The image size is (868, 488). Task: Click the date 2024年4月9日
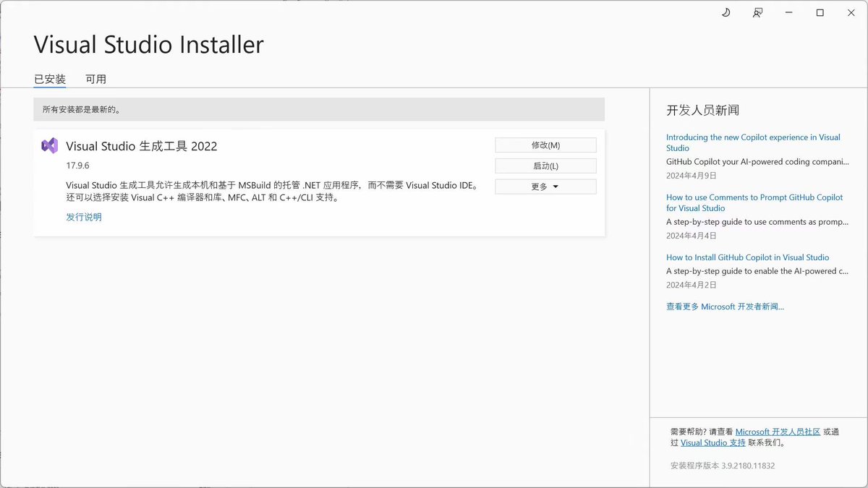point(692,176)
